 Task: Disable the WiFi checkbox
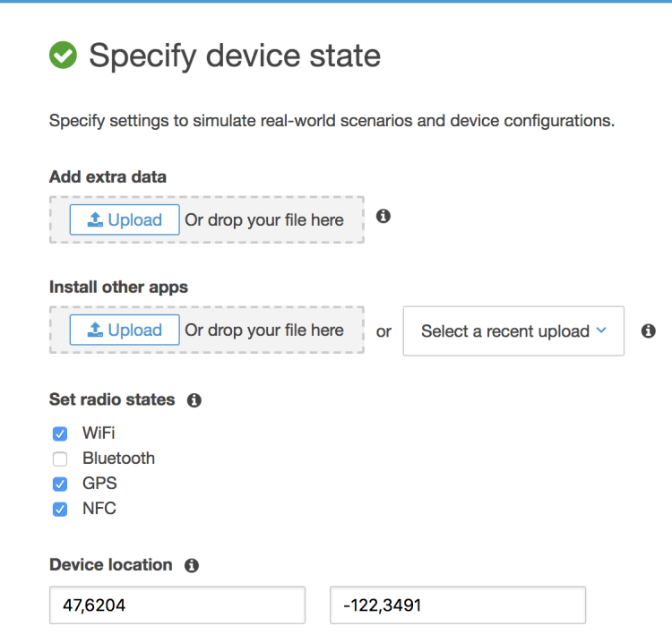click(60, 434)
